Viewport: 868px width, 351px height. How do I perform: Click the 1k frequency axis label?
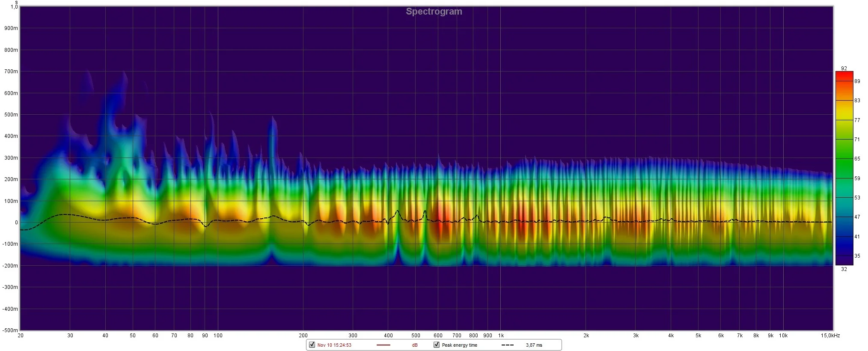(x=501, y=336)
